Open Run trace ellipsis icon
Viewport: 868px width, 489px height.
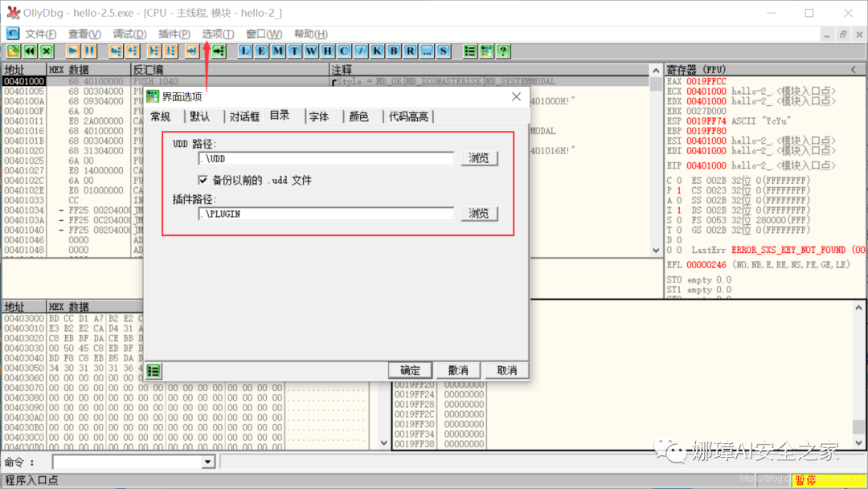[427, 51]
